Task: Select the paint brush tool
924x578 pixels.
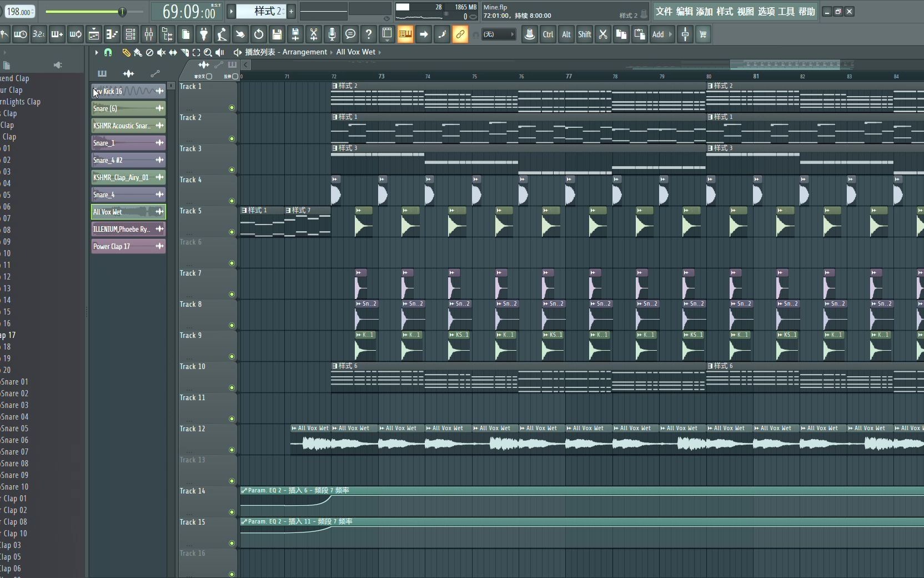Action: (138, 52)
